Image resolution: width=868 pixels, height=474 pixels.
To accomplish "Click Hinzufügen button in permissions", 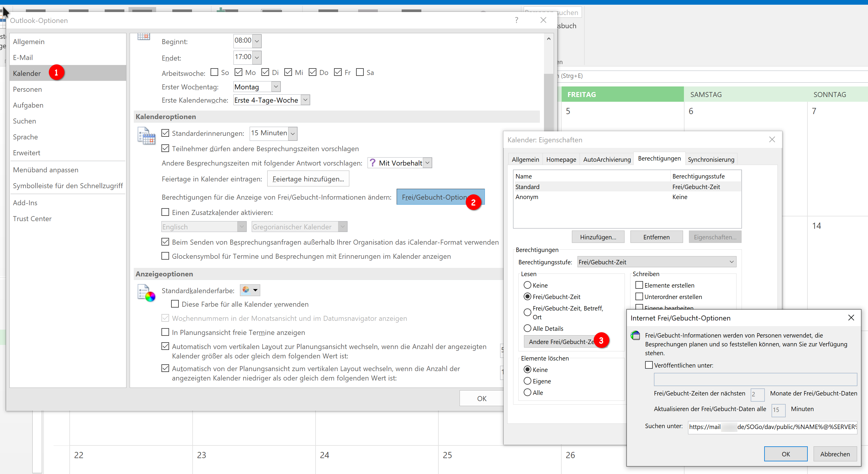I will (x=598, y=237).
